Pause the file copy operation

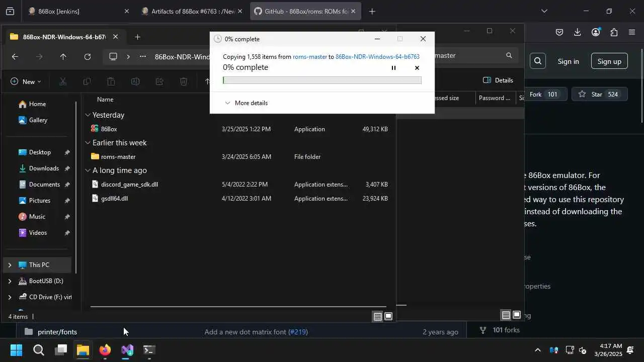click(393, 68)
